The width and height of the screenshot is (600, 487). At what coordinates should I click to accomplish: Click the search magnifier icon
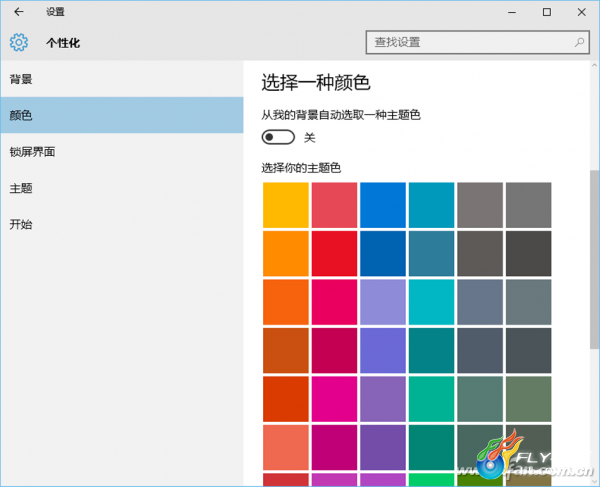coord(579,42)
